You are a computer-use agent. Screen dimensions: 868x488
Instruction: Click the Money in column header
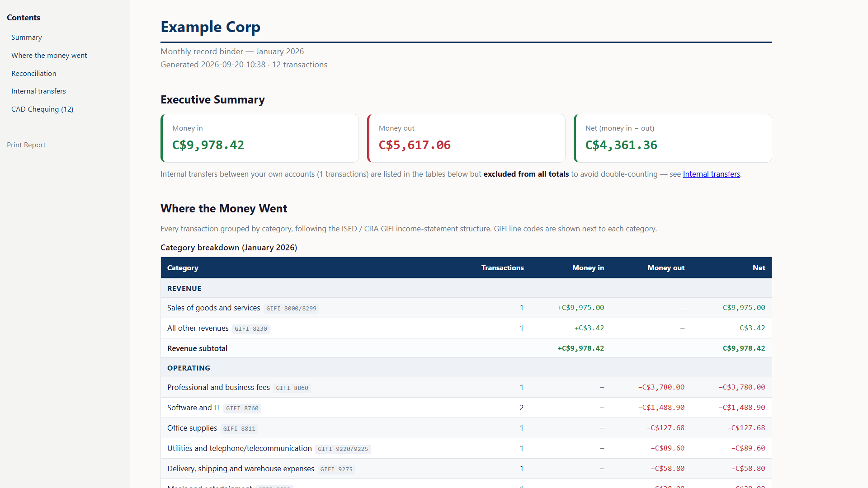pos(588,268)
